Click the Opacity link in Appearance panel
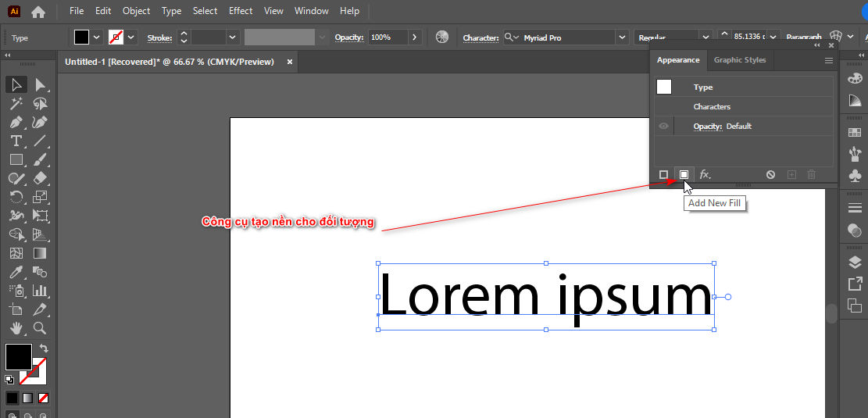868x418 pixels. click(707, 126)
